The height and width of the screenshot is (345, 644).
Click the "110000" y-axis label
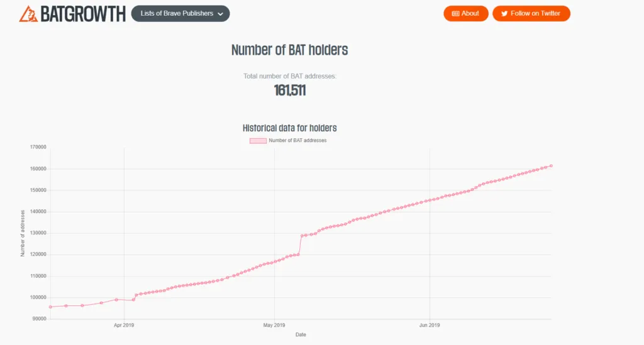38,276
